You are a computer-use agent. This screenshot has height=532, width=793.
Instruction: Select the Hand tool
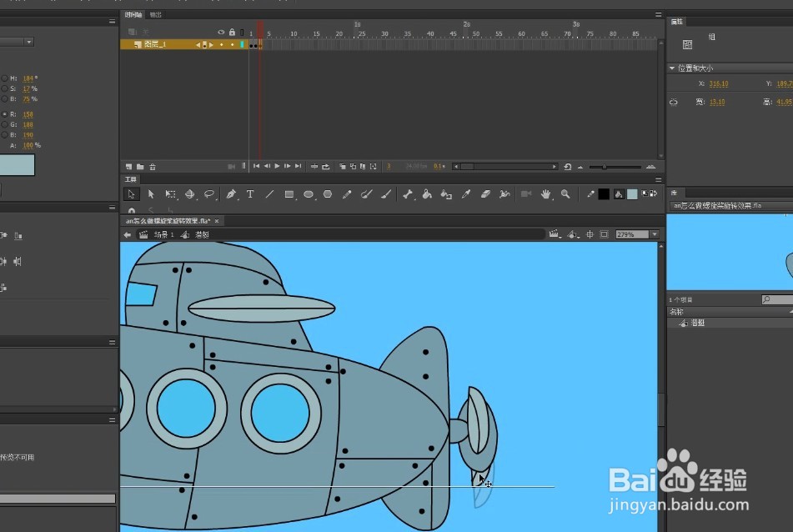545,194
